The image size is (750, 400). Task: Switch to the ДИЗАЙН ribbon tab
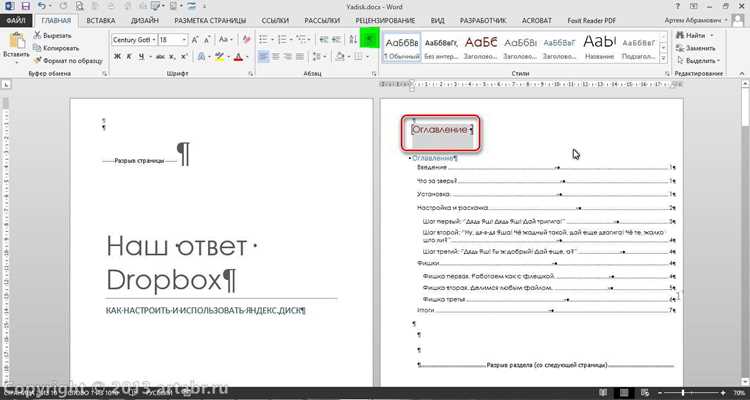click(144, 21)
